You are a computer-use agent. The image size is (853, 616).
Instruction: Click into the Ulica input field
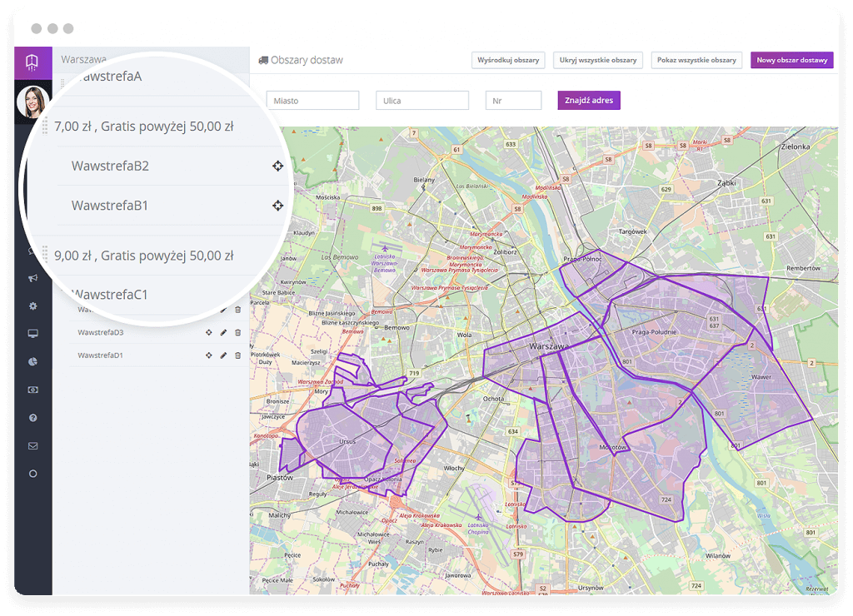pos(422,101)
